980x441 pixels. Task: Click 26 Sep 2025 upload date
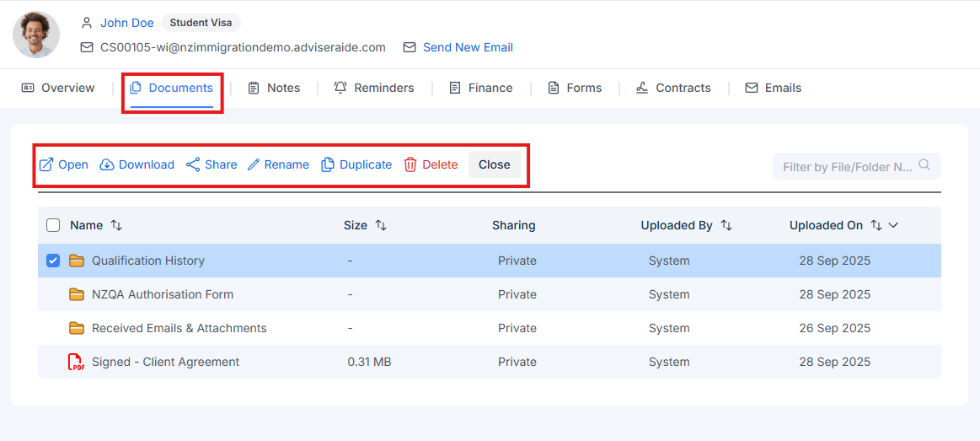click(x=834, y=328)
